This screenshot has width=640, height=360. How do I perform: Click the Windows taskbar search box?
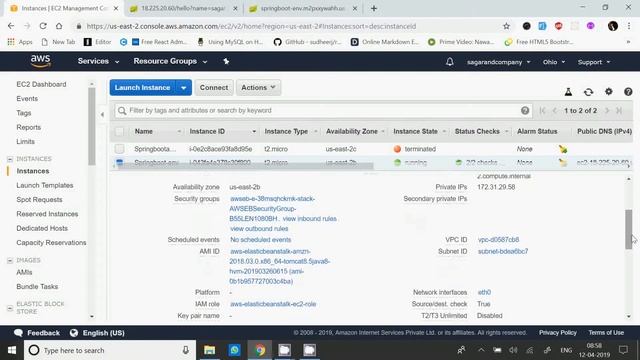pyautogui.click(x=110, y=350)
